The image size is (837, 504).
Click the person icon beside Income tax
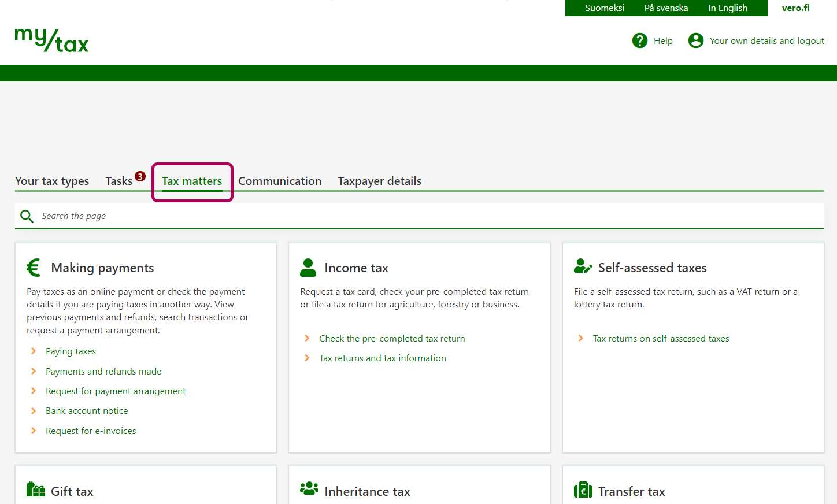(308, 268)
